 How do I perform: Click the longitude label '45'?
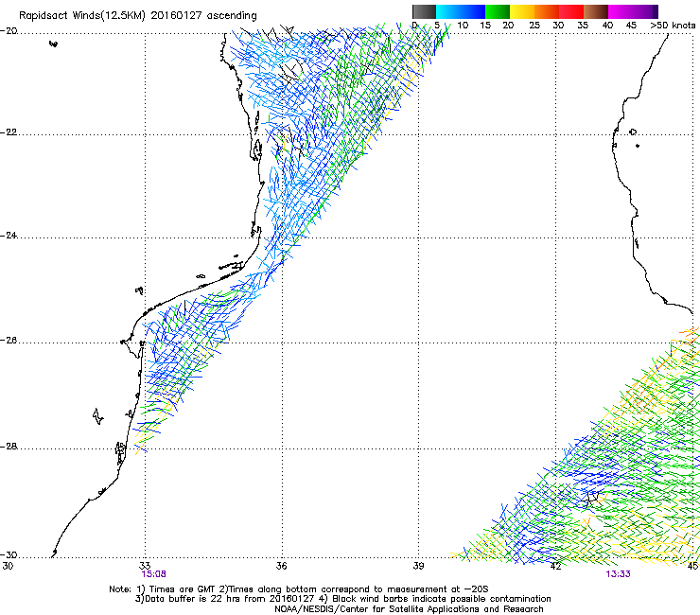[x=692, y=566]
